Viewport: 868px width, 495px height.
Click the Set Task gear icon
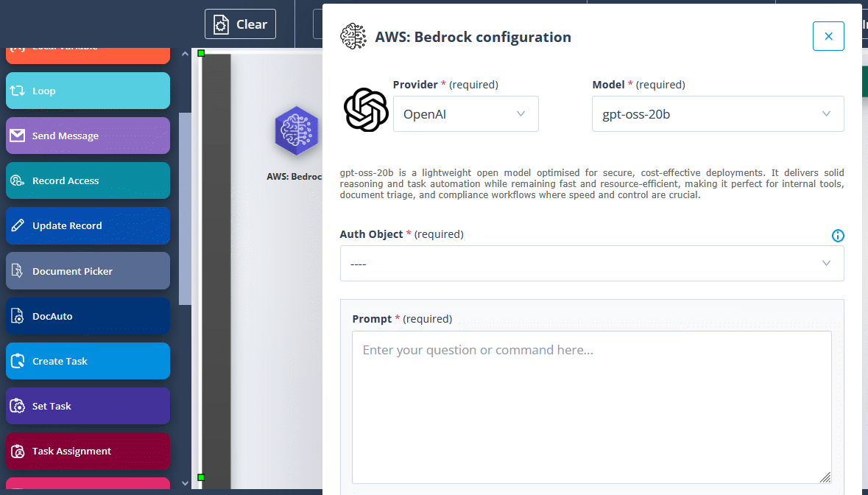[17, 406]
